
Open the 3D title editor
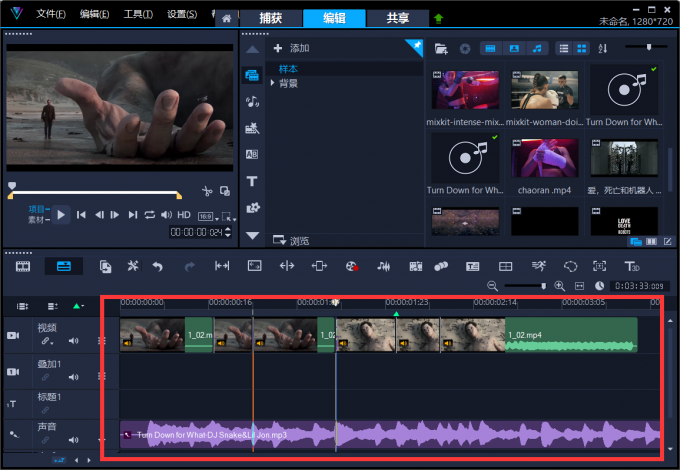point(632,266)
